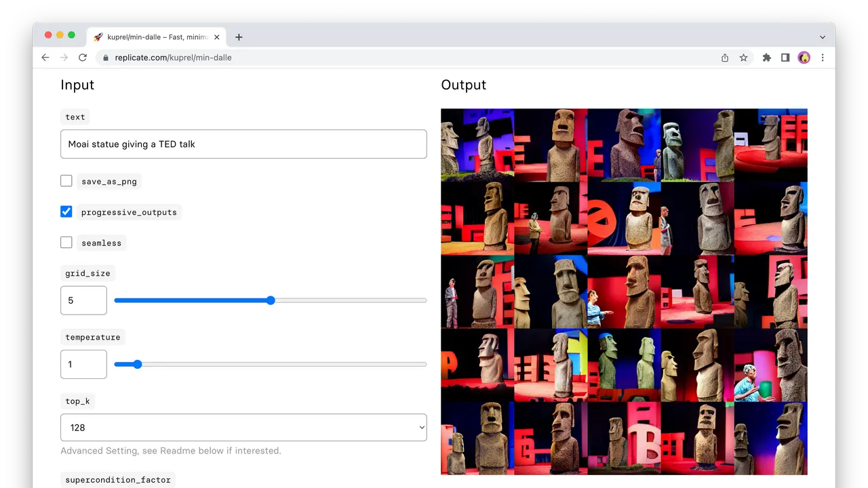
Task: Click the grid_size number field
Action: coord(83,300)
